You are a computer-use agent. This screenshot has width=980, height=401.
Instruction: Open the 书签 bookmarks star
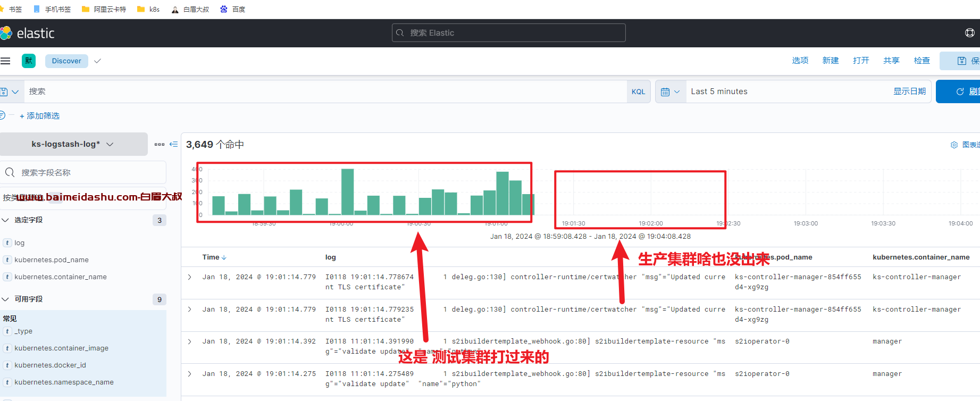pyautogui.click(x=11, y=9)
